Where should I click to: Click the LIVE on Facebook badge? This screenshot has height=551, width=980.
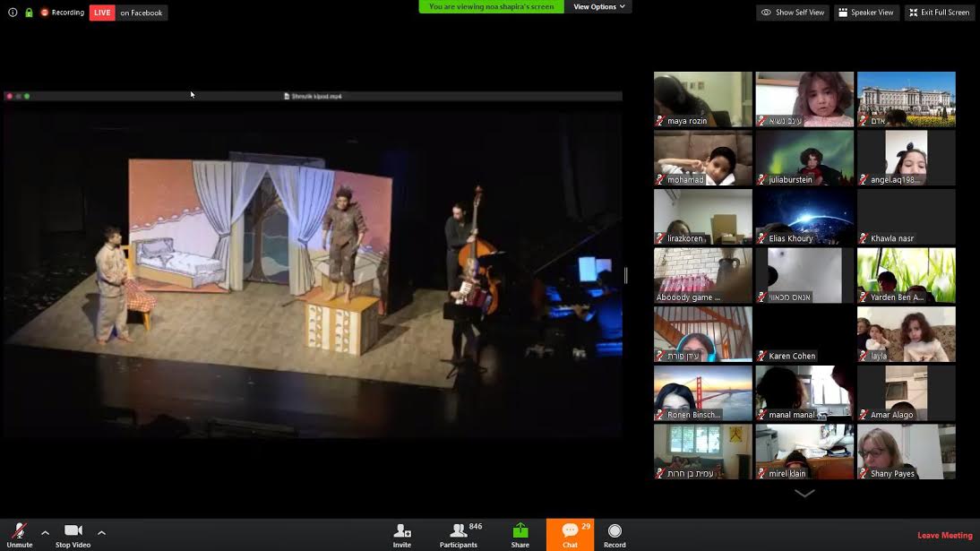point(128,13)
